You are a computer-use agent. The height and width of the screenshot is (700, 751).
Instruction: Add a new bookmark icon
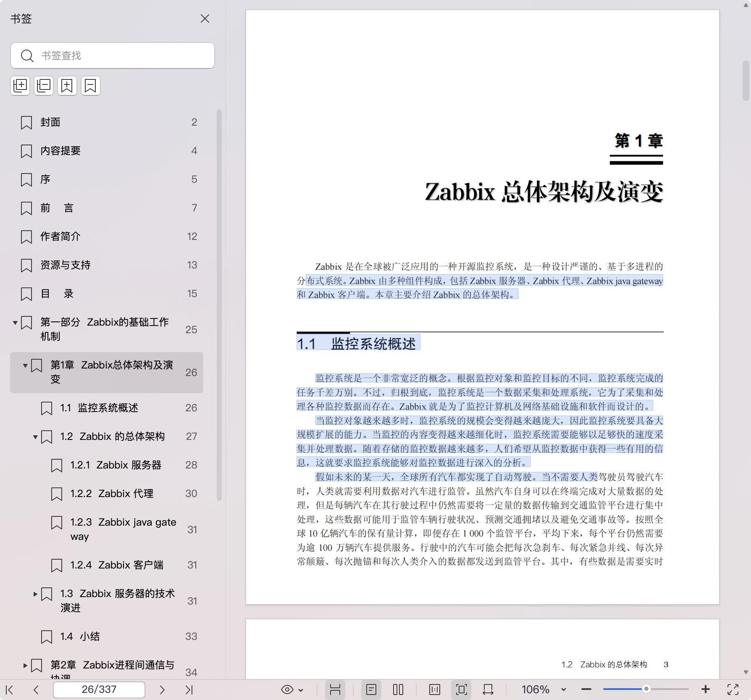click(67, 86)
